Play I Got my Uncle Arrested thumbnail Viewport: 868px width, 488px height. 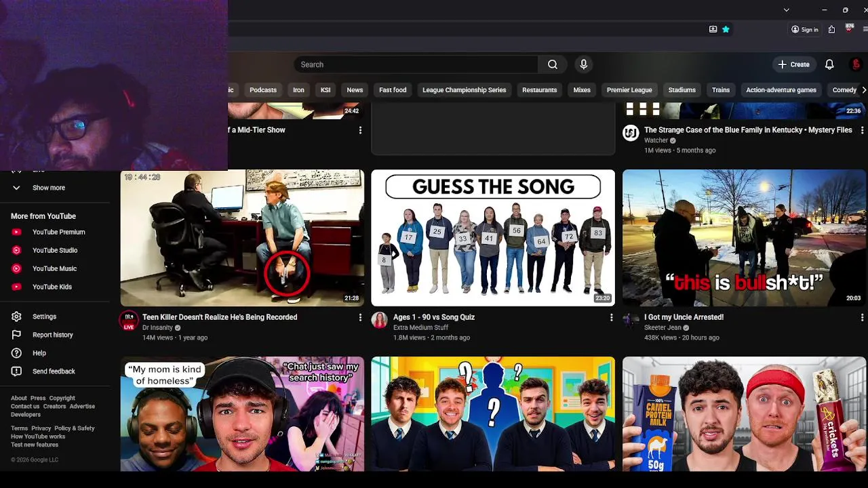744,238
